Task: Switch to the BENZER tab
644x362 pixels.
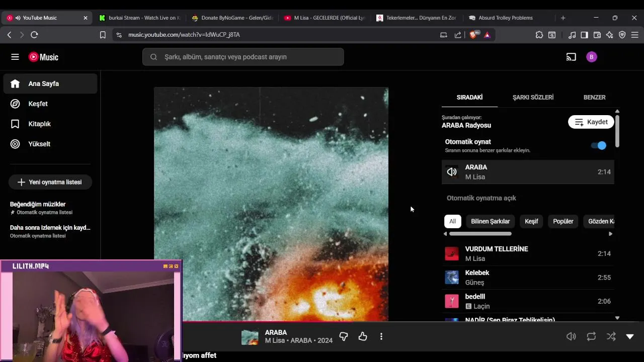Action: coord(594,97)
